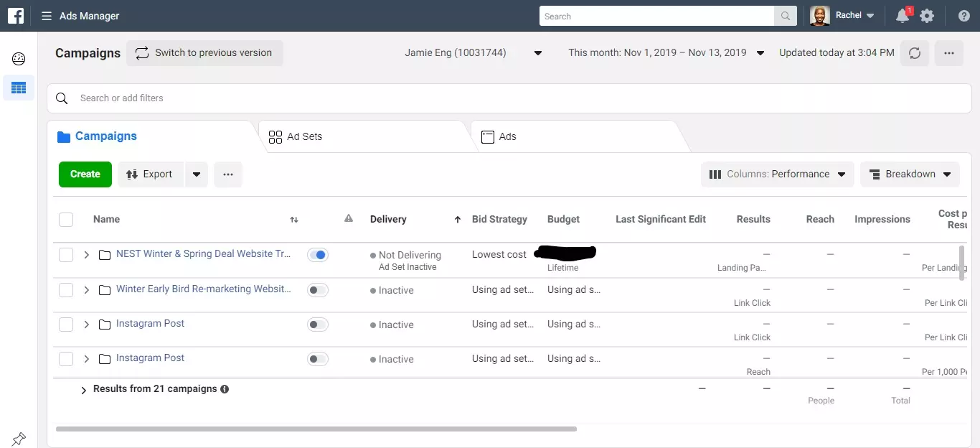Image resolution: width=980 pixels, height=448 pixels.
Task: Turn off the NEST Winter & Spring campaign toggle
Action: pyautogui.click(x=317, y=255)
